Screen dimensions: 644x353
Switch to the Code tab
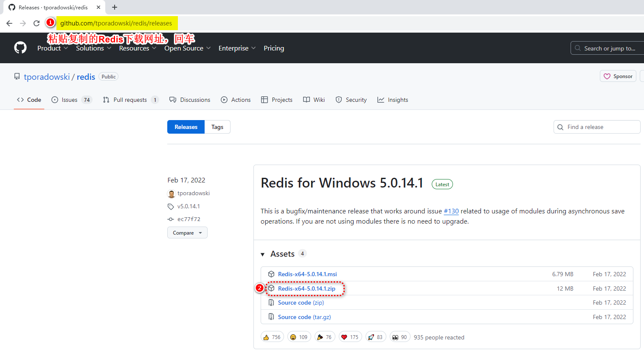point(29,100)
